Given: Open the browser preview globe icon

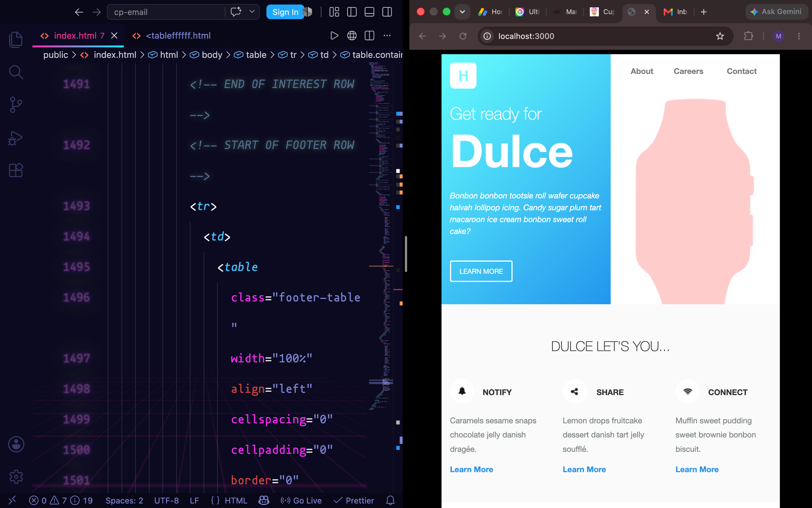Looking at the screenshot, I should 352,36.
